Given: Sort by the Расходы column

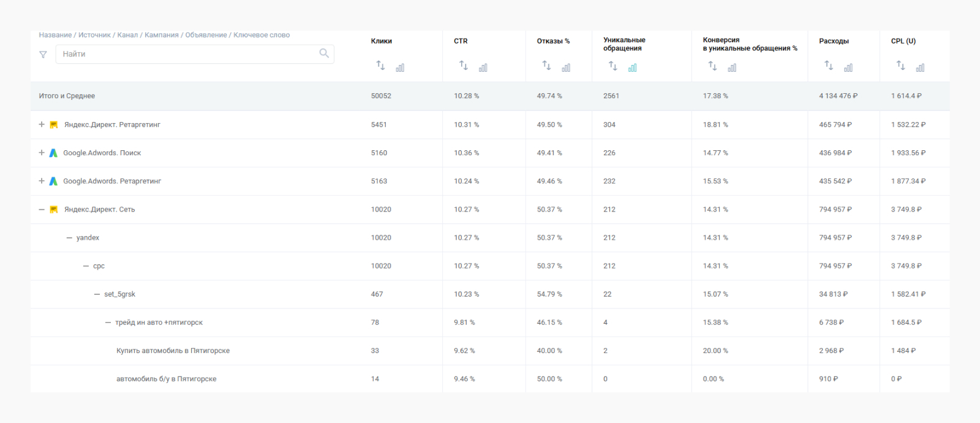Looking at the screenshot, I should coord(829,66).
